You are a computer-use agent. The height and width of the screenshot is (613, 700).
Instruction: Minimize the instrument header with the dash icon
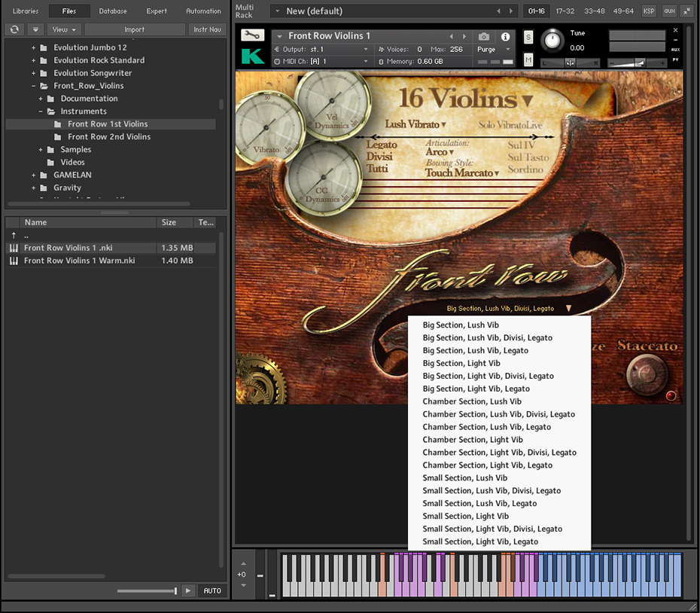pyautogui.click(x=675, y=40)
